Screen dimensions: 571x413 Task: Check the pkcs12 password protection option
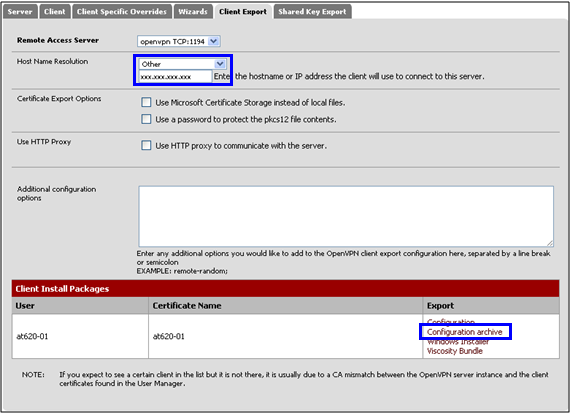pos(146,119)
